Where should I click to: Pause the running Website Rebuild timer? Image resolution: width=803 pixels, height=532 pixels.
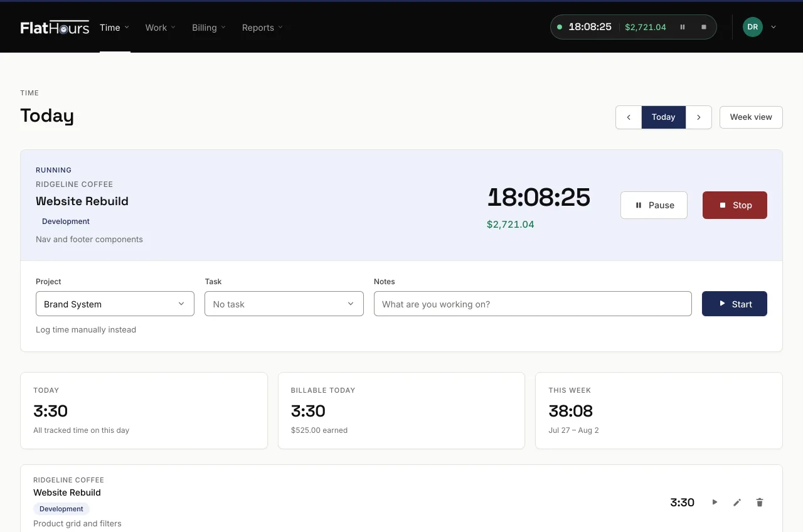(x=654, y=205)
